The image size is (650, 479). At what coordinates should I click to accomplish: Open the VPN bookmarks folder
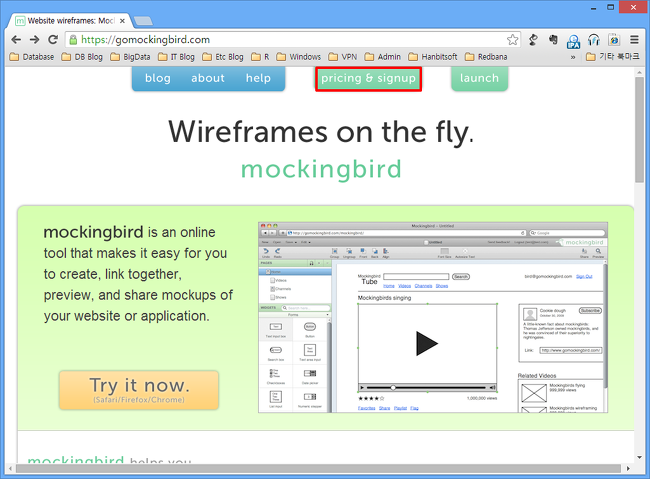coord(343,57)
